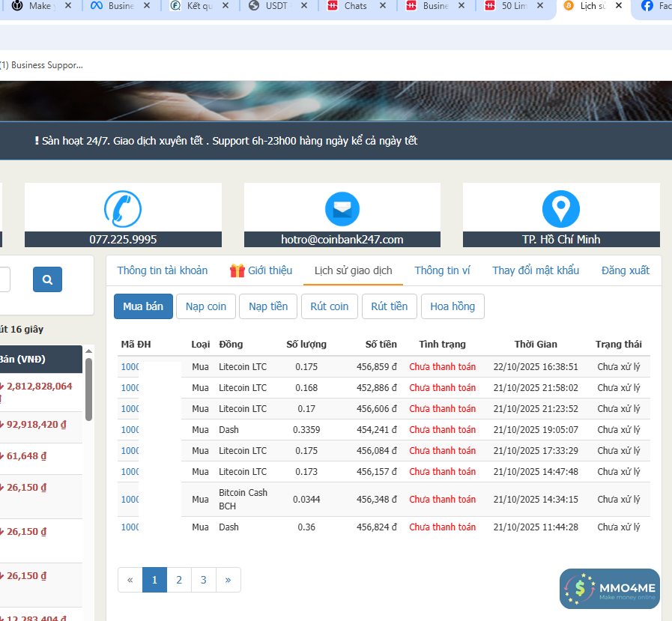This screenshot has width=672, height=621.
Task: Go to pagination page 2
Action: [x=178, y=580]
